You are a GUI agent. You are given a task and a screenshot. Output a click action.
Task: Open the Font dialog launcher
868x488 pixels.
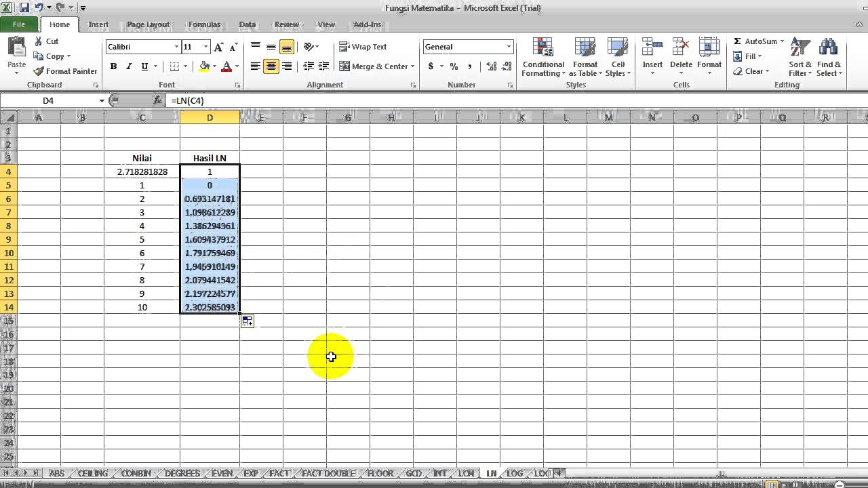coord(237,85)
